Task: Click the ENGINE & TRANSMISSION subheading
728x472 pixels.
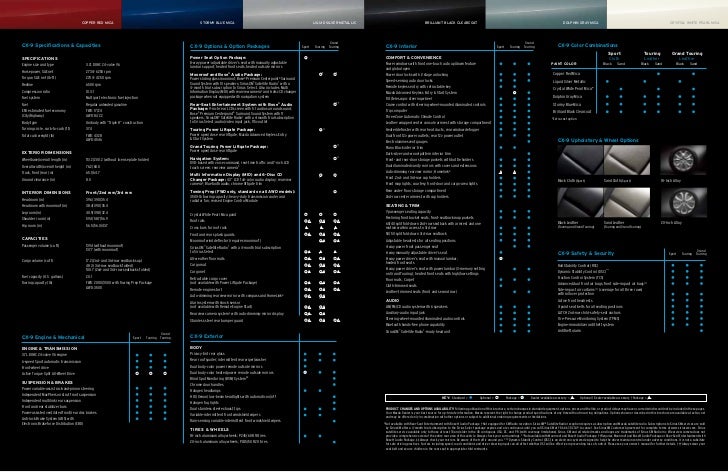Action: (x=49, y=348)
